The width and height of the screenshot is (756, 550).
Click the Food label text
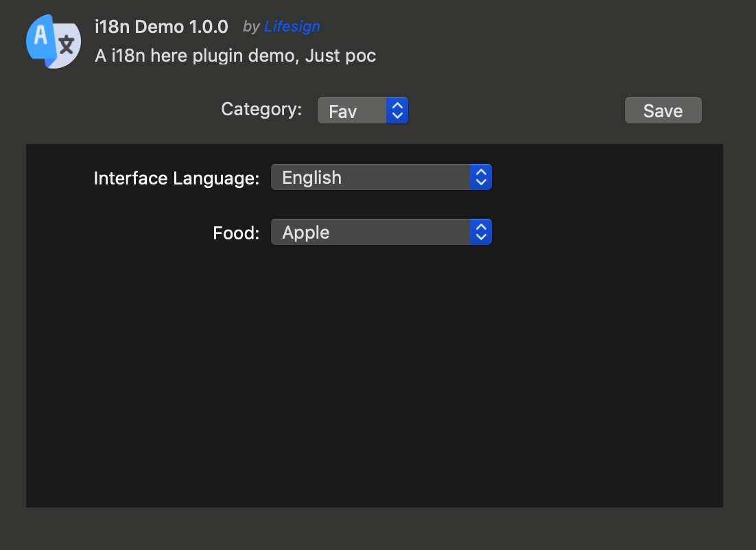236,233
